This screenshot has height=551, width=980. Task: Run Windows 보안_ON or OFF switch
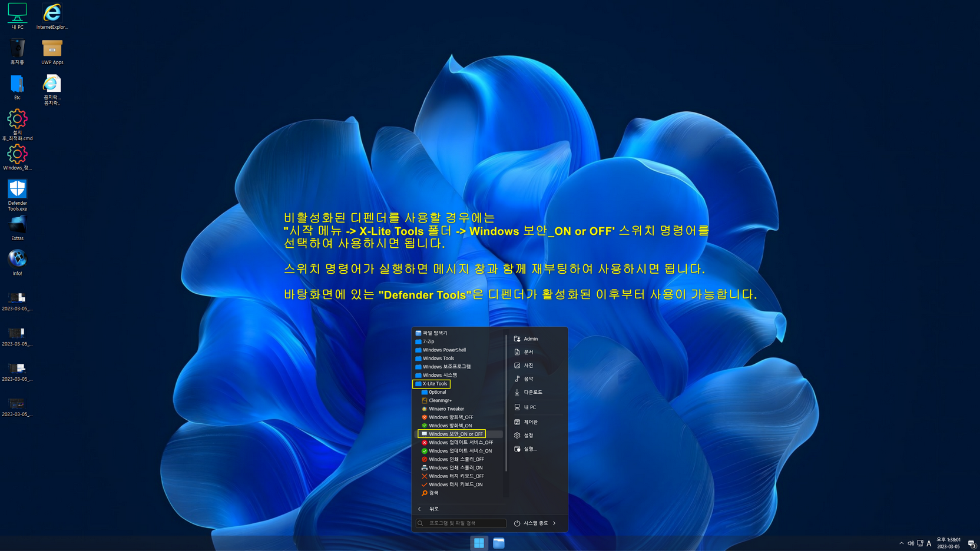tap(452, 434)
